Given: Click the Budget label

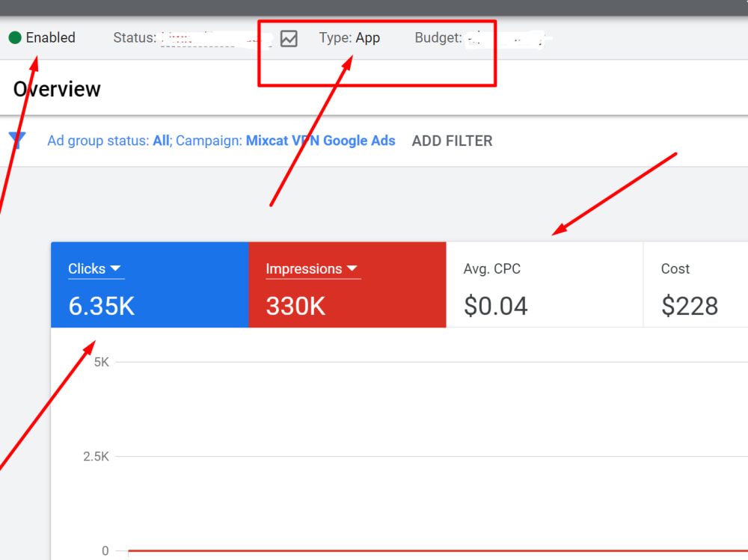Looking at the screenshot, I should (438, 37).
